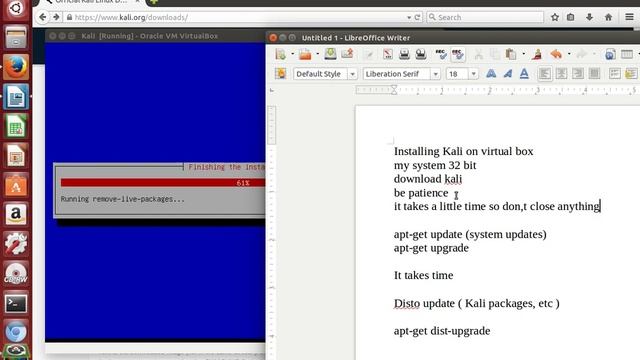Click the text 'apt-get upgrade' line

point(431,248)
